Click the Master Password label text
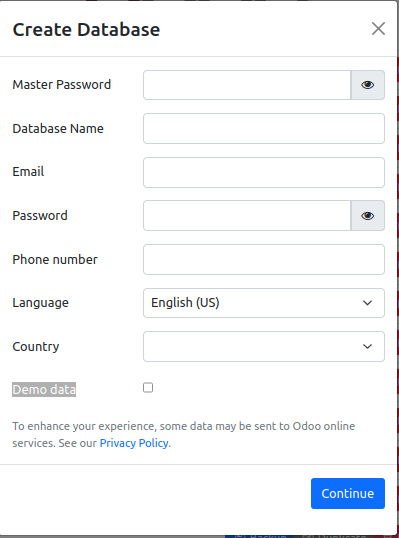The height and width of the screenshot is (538, 399). [62, 84]
